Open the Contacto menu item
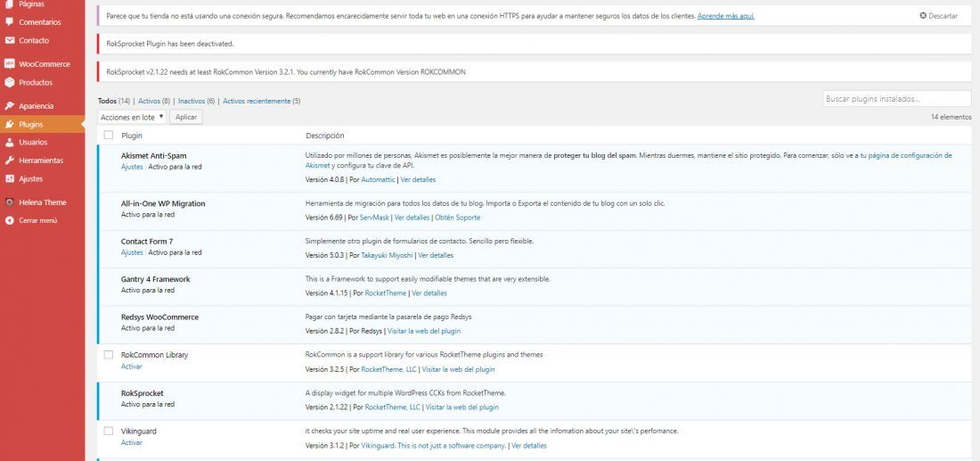Screen dimensions: 980x461 tap(34, 40)
